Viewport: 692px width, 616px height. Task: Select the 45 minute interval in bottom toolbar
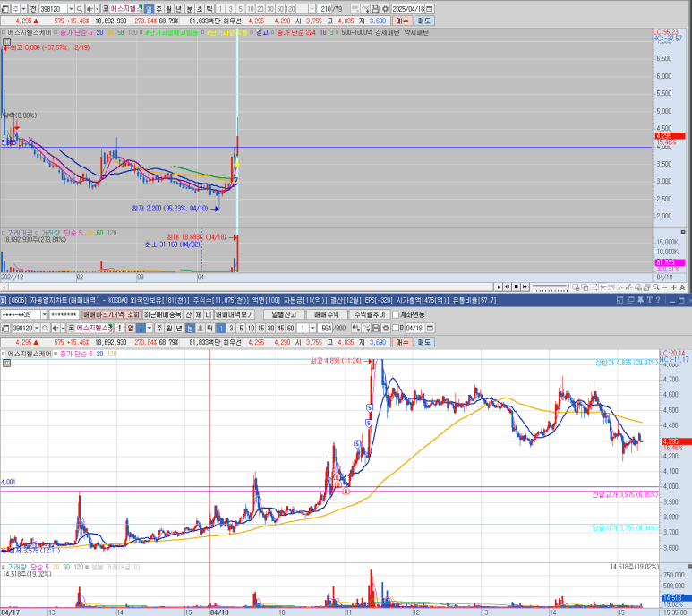click(281, 329)
